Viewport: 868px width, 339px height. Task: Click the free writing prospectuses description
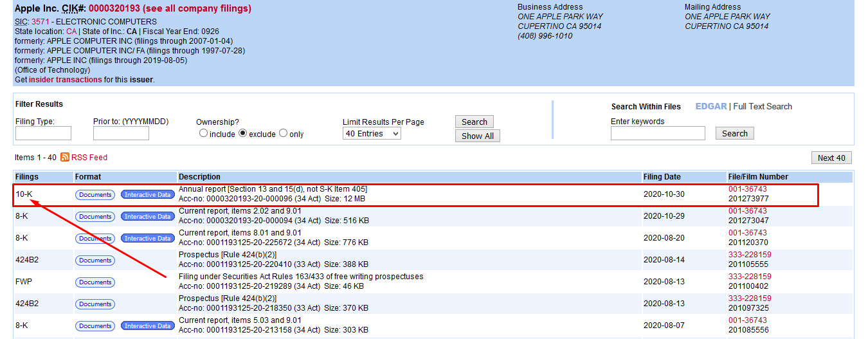[x=301, y=277]
